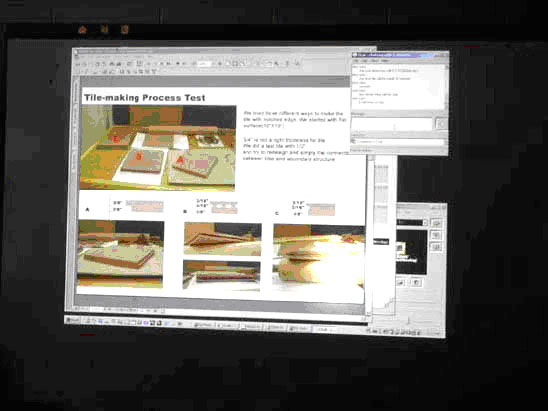Screen dimensions: 548x411
Task: Switch to the first taskbar window button
Action: coord(203,326)
